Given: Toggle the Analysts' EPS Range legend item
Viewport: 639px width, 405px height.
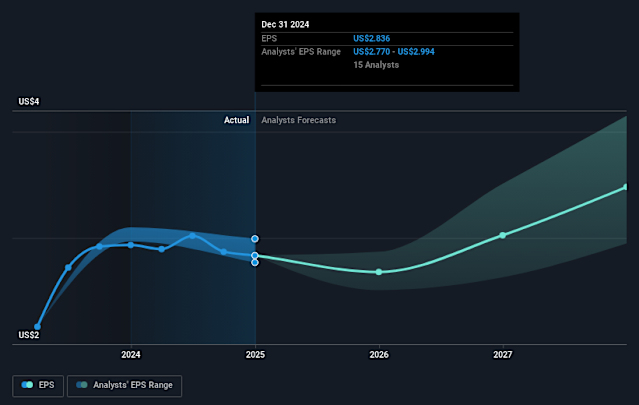Looking at the screenshot, I should (124, 384).
